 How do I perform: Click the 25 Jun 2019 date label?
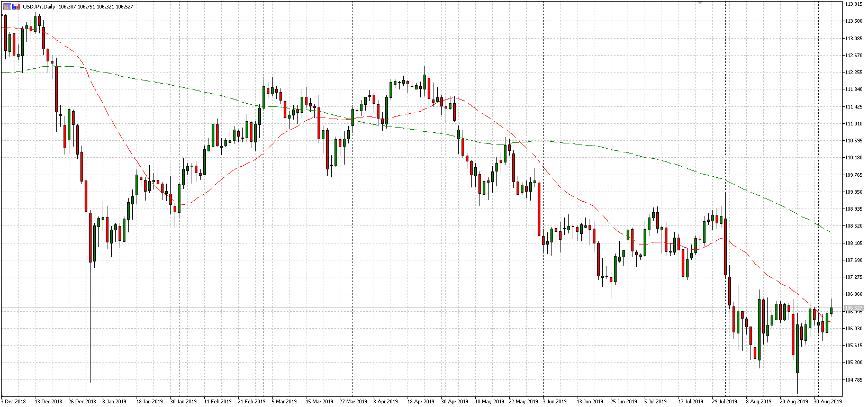tap(625, 402)
